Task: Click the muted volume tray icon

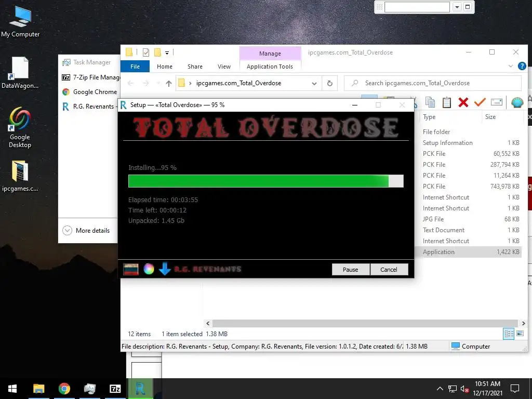Action: tap(464, 389)
